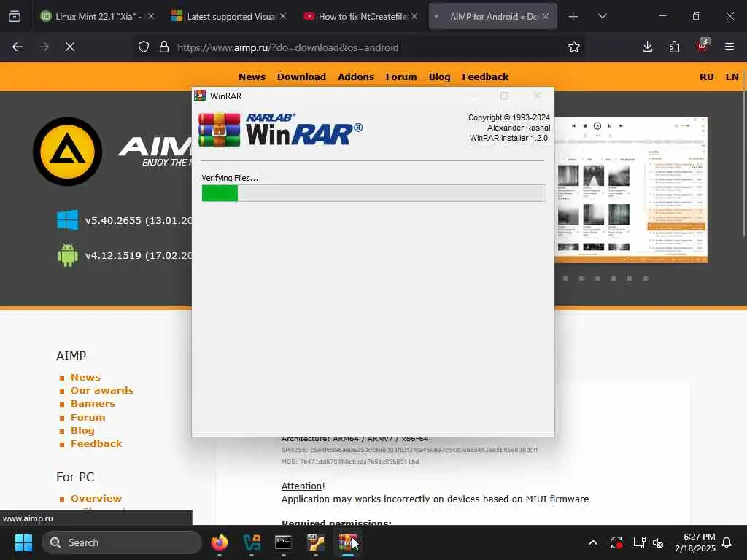Bookmark this page with star icon
This screenshot has height=560, width=747.
point(574,47)
